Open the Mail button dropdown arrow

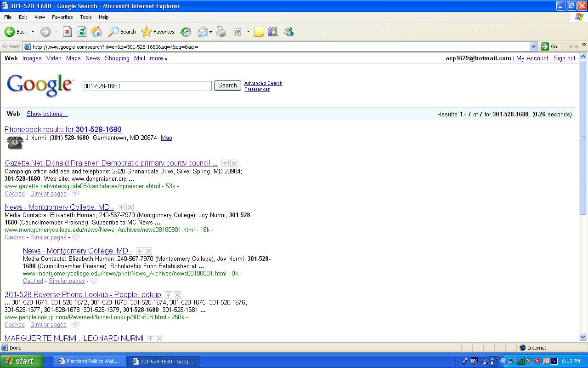(x=210, y=32)
